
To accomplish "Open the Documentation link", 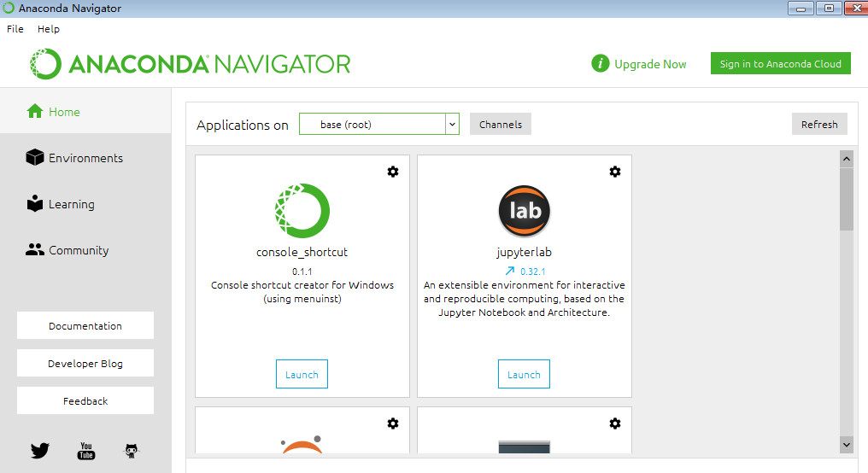I will [85, 325].
